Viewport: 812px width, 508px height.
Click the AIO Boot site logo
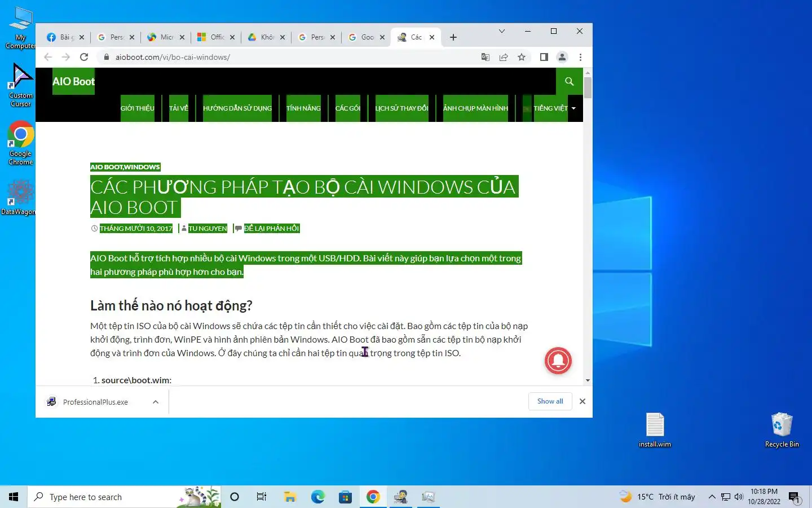point(74,81)
